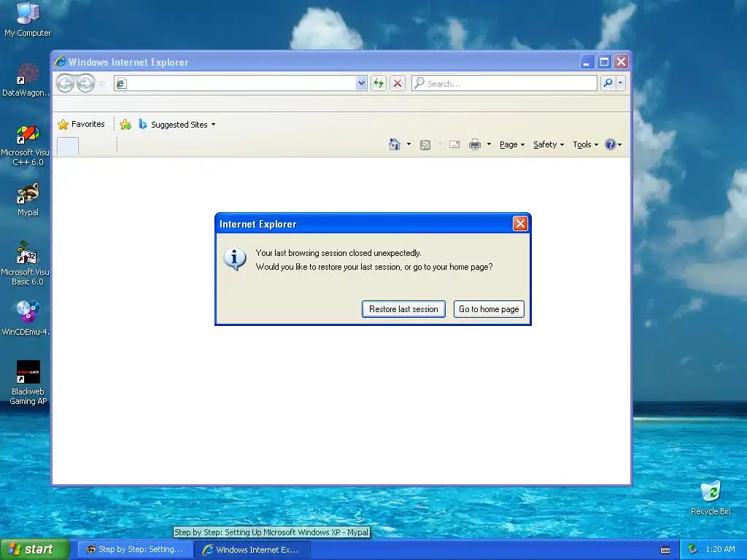Open the Page menu
The height and width of the screenshot is (560, 747).
(511, 144)
